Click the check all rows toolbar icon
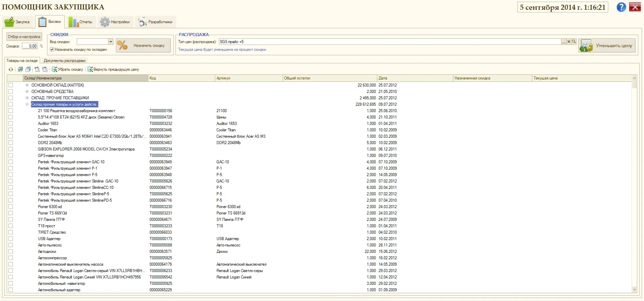Screen dimensions: 644x301 point(20,69)
